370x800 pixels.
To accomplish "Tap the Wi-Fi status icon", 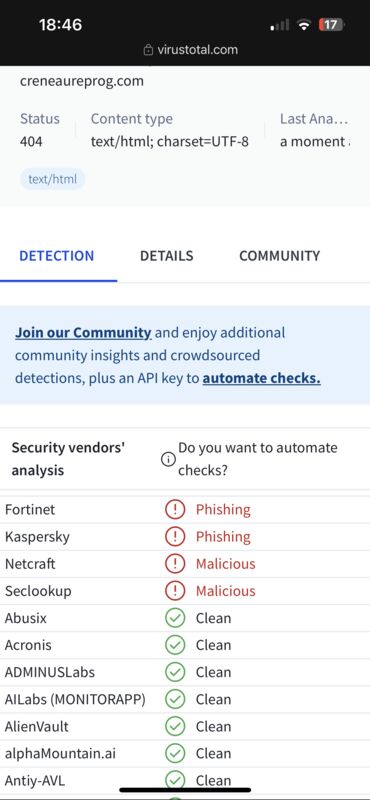I will click(305, 24).
